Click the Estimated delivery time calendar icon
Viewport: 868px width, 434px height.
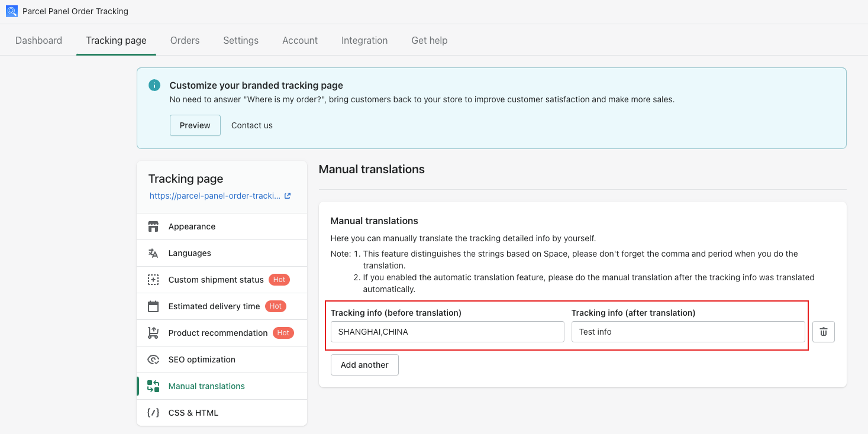tap(153, 306)
